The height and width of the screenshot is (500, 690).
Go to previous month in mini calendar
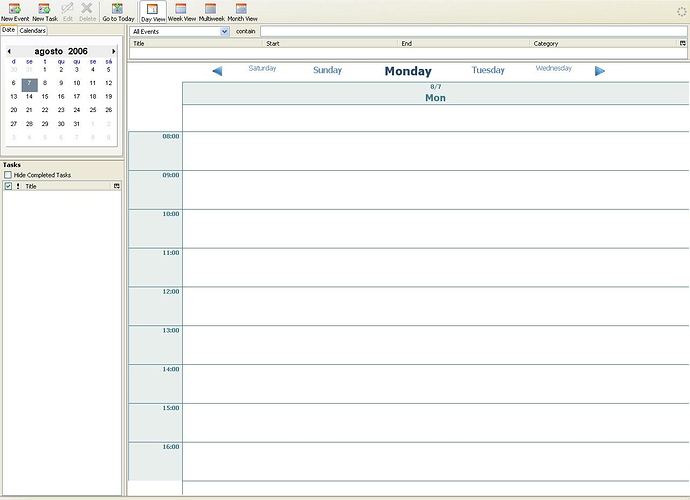click(9, 51)
